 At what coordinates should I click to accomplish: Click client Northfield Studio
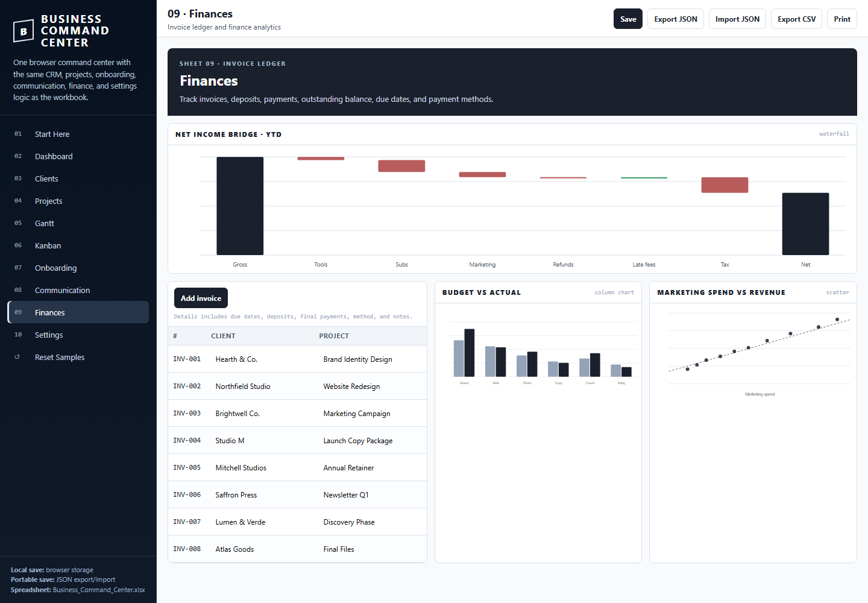coord(243,386)
